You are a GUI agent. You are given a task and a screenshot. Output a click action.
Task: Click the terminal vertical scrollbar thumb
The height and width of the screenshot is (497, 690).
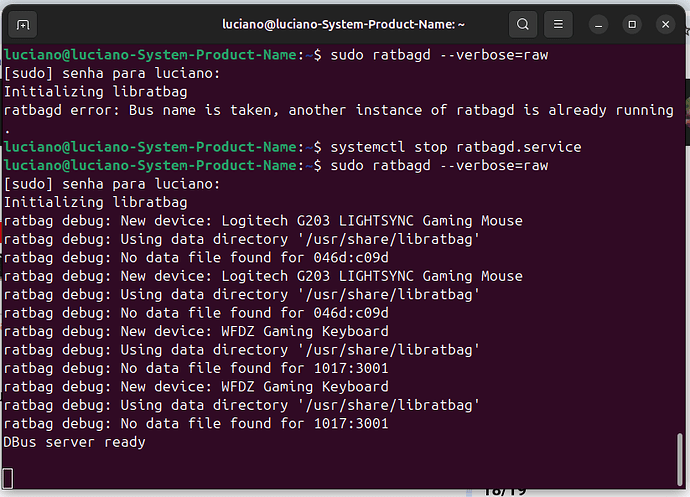coord(682,455)
